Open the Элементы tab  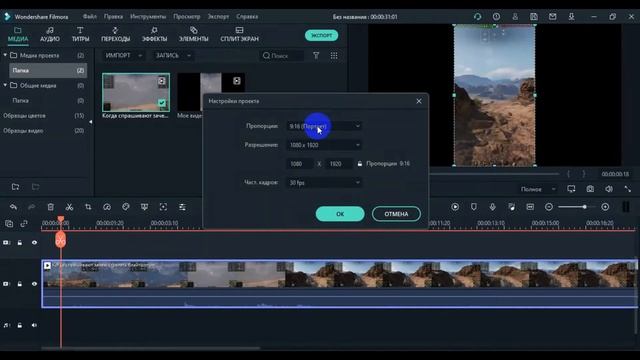193,34
